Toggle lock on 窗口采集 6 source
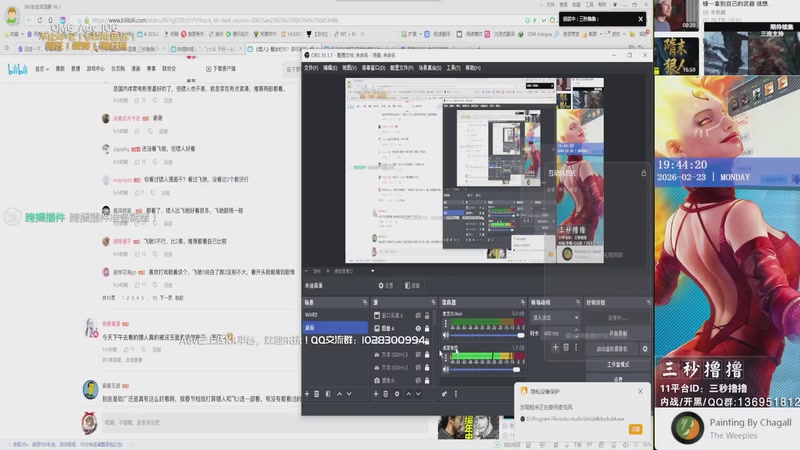This screenshot has height=450, width=800. click(427, 316)
